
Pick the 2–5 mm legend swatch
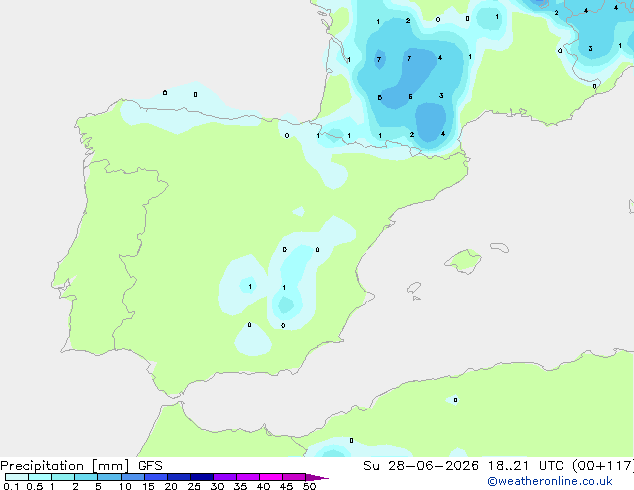tap(86, 477)
